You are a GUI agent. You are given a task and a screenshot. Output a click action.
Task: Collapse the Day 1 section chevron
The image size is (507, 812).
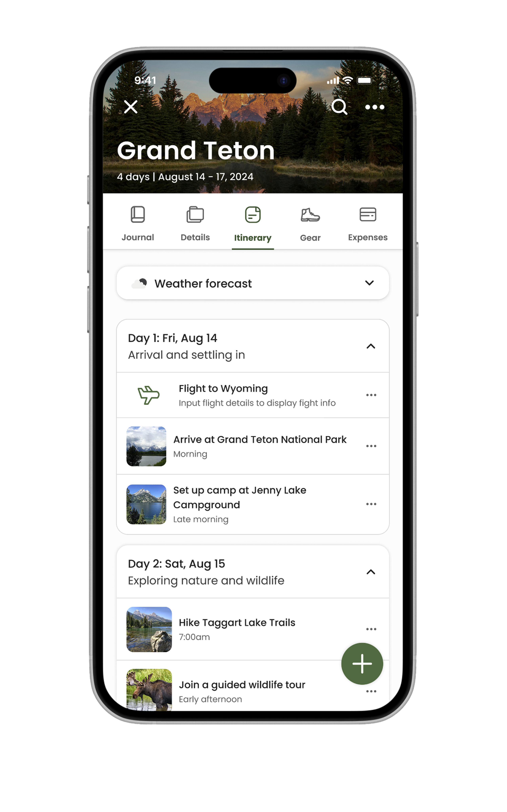pos(371,346)
